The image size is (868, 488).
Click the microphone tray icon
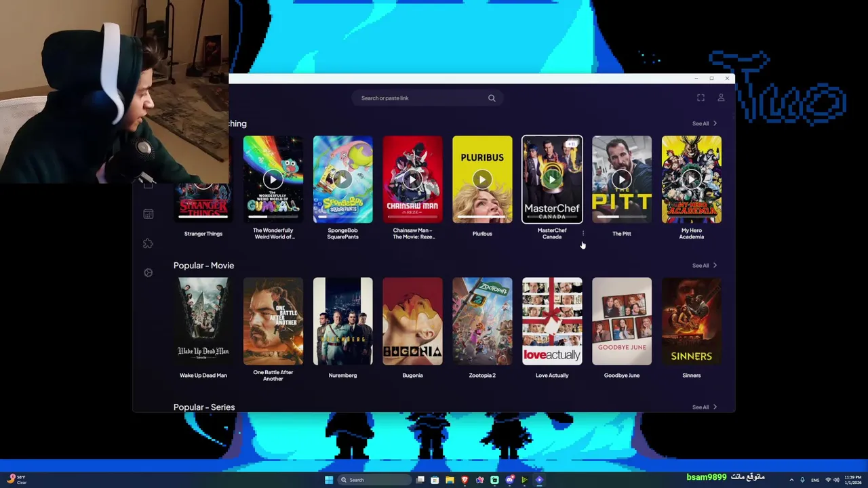pyautogui.click(x=802, y=480)
